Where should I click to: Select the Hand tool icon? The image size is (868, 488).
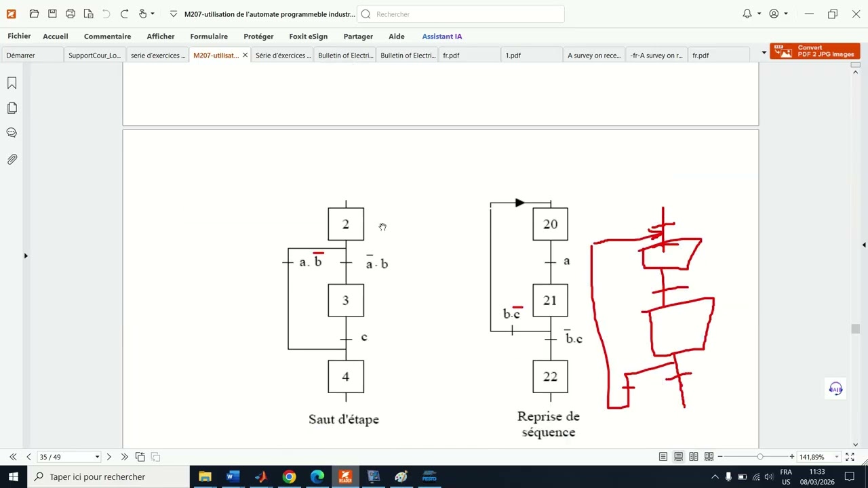[x=142, y=14]
